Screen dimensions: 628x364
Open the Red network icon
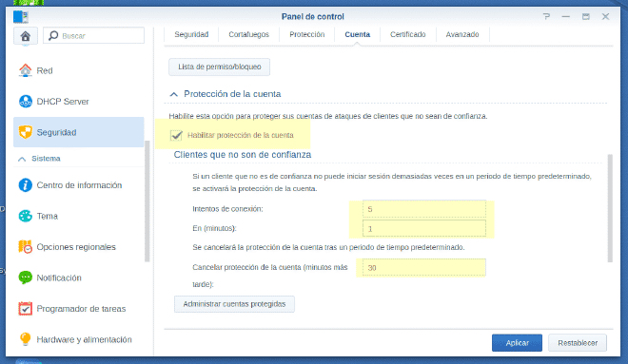pyautogui.click(x=26, y=70)
